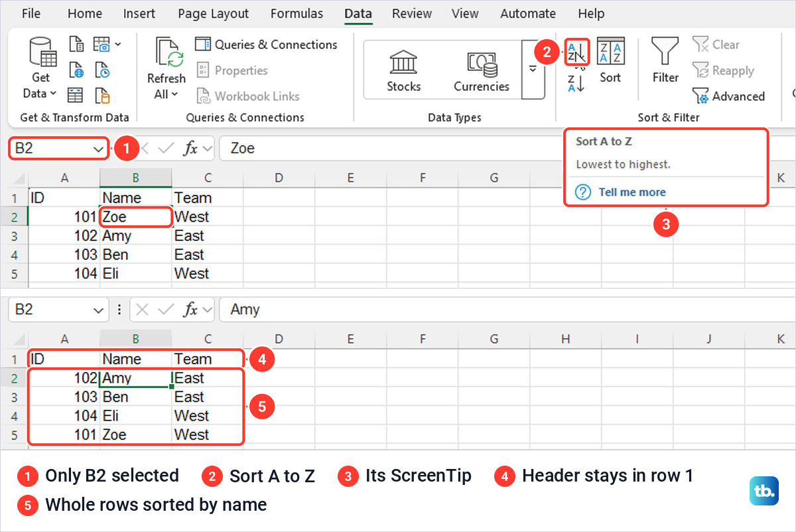796x532 pixels.
Task: Switch to the Page Layout tab
Action: pyautogui.click(x=214, y=13)
